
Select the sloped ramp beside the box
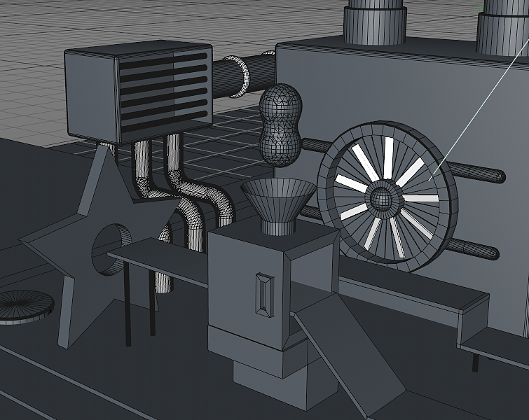[351, 354]
